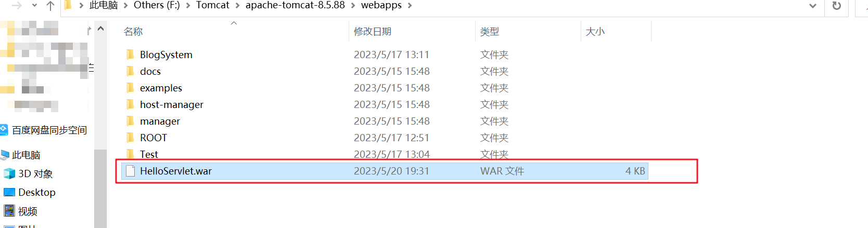Expand the chevron after Tomcat in path
The image size is (868, 228).
[x=238, y=6]
